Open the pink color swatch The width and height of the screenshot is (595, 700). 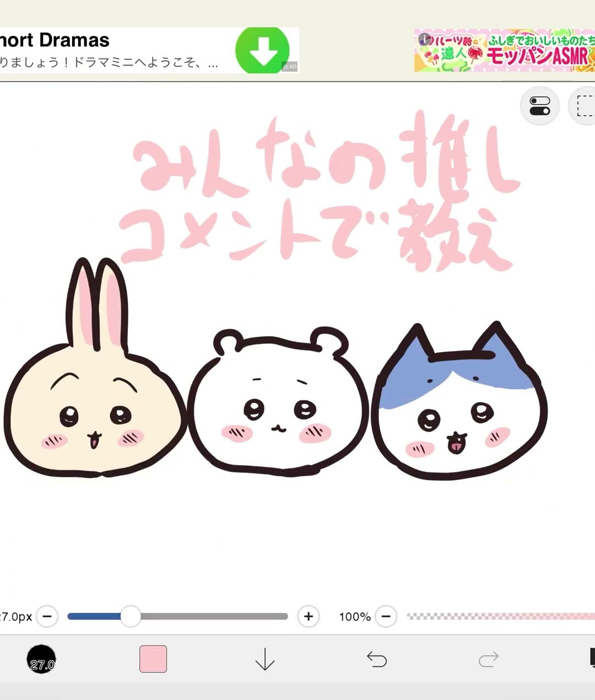[153, 659]
